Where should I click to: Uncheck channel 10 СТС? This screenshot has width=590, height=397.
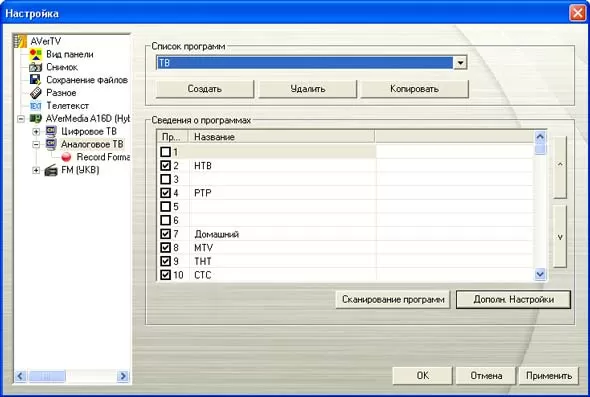pyautogui.click(x=165, y=275)
